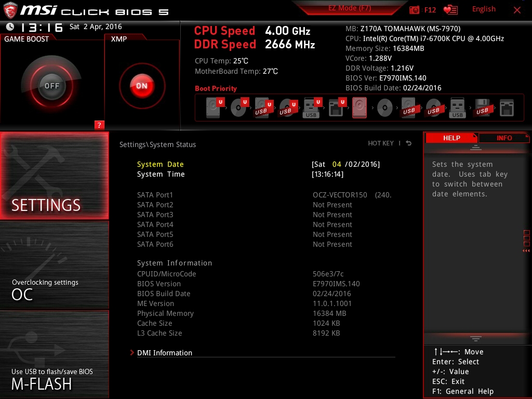Click the SATA Port1 row label
Image resolution: width=532 pixels, height=399 pixels.
pos(155,195)
